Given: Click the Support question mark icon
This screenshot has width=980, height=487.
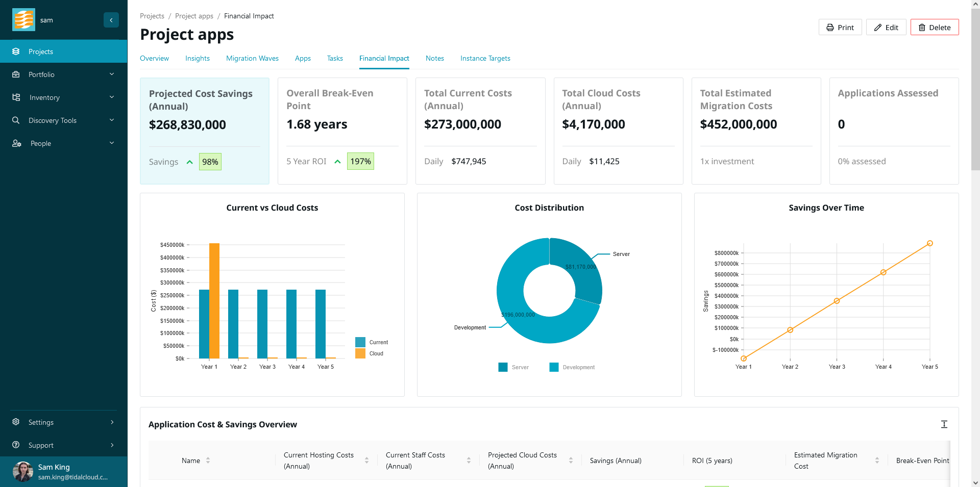Looking at the screenshot, I should [x=16, y=445].
